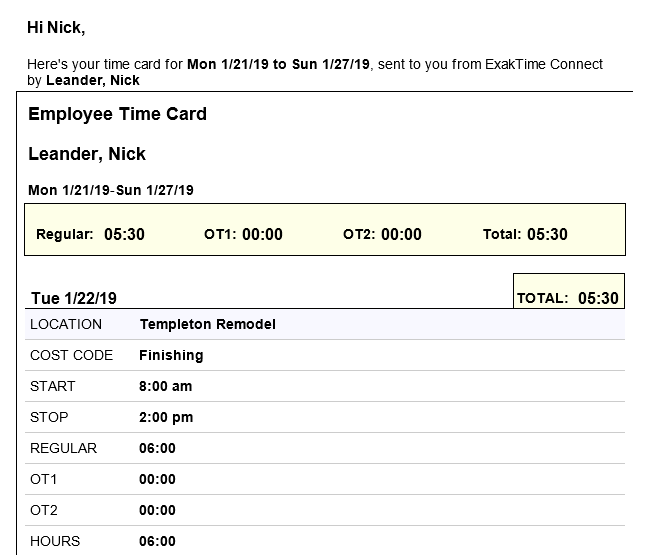Viewport: 652px width, 555px height.
Task: Click the 'Mon 1/21/19-Sun 1/27/19' period line
Action: pos(111,190)
